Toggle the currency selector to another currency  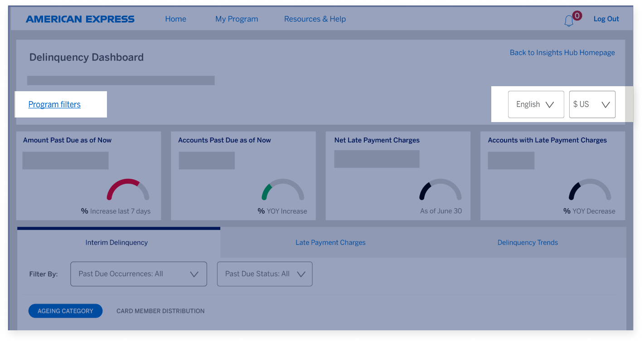click(x=592, y=104)
